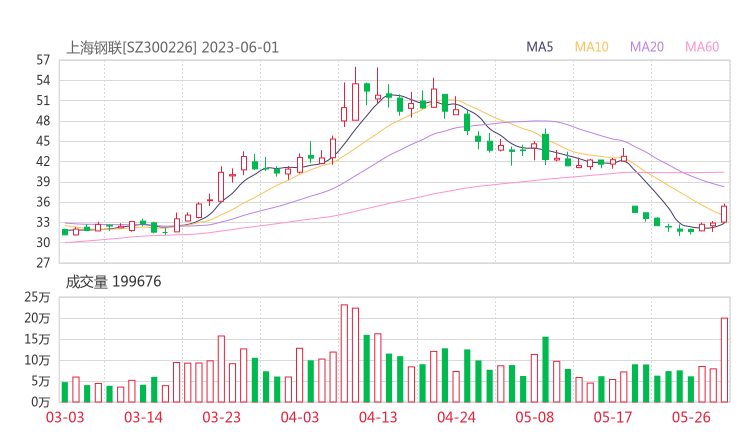Click the 05-08 date axis label

pos(534,417)
